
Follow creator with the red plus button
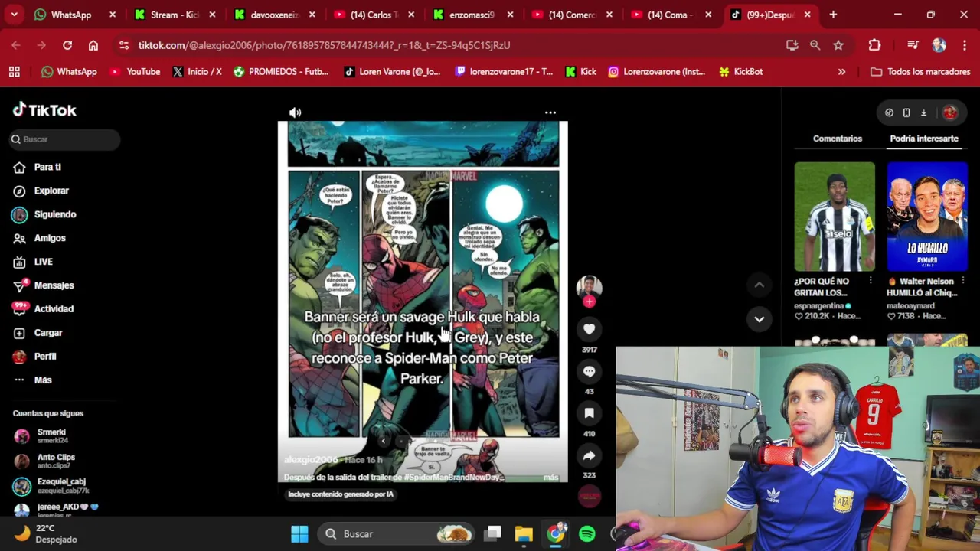click(x=589, y=302)
